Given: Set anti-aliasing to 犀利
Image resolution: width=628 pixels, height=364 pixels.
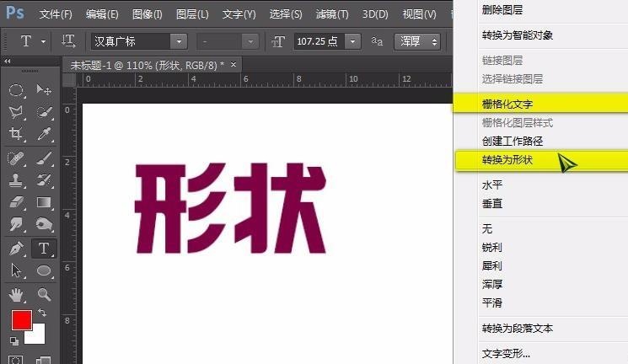Looking at the screenshot, I should (x=492, y=265).
